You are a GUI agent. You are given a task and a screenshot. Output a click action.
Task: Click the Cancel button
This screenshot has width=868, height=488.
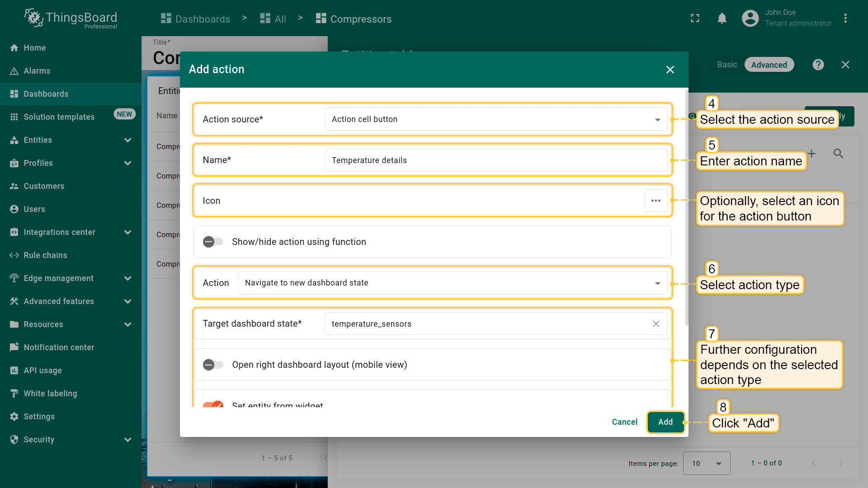[624, 422]
